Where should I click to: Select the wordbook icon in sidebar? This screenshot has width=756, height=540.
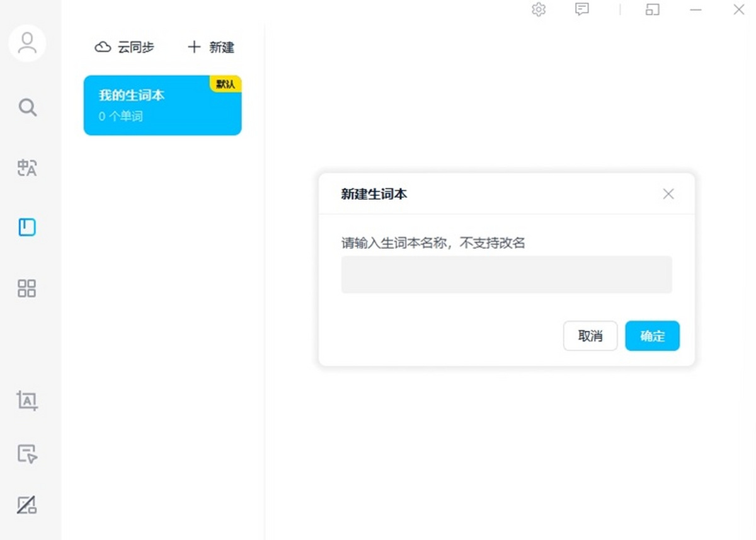pos(27,227)
